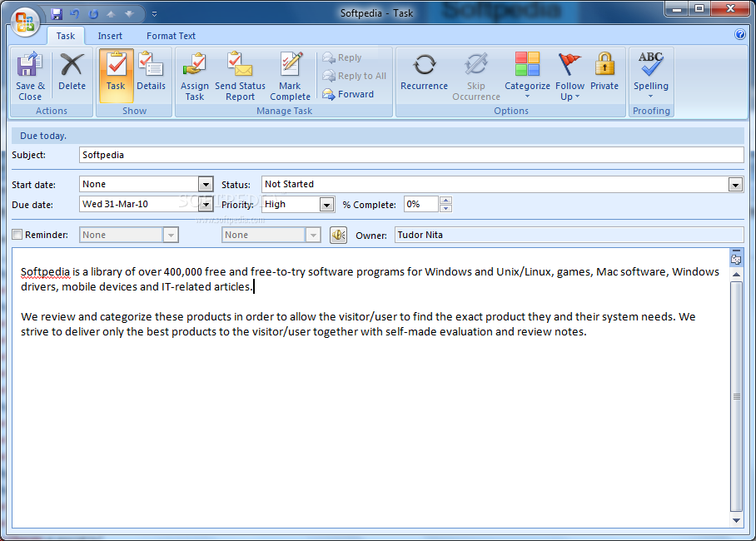Click second paragraph starting 'We review'
756x541 pixels.
pyautogui.click(x=358, y=324)
